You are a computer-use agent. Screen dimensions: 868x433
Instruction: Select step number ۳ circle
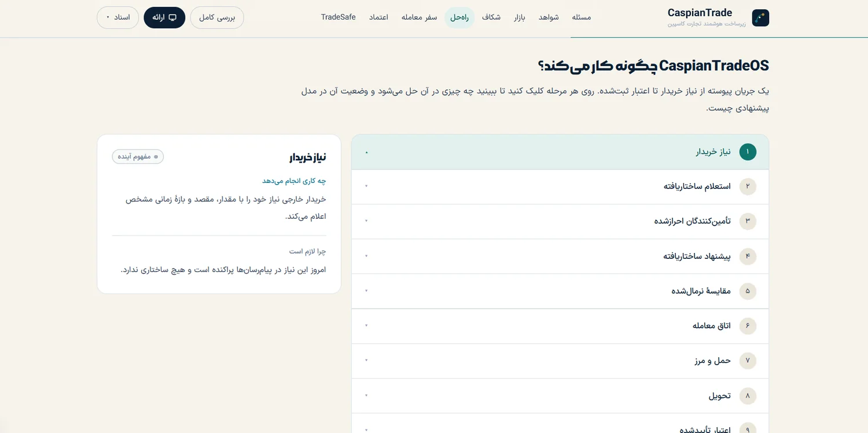point(748,221)
